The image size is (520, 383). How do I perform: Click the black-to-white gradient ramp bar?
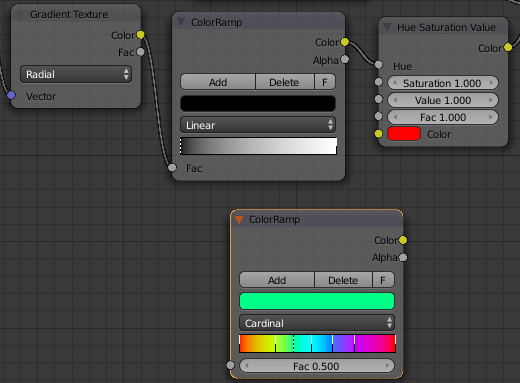pyautogui.click(x=258, y=146)
